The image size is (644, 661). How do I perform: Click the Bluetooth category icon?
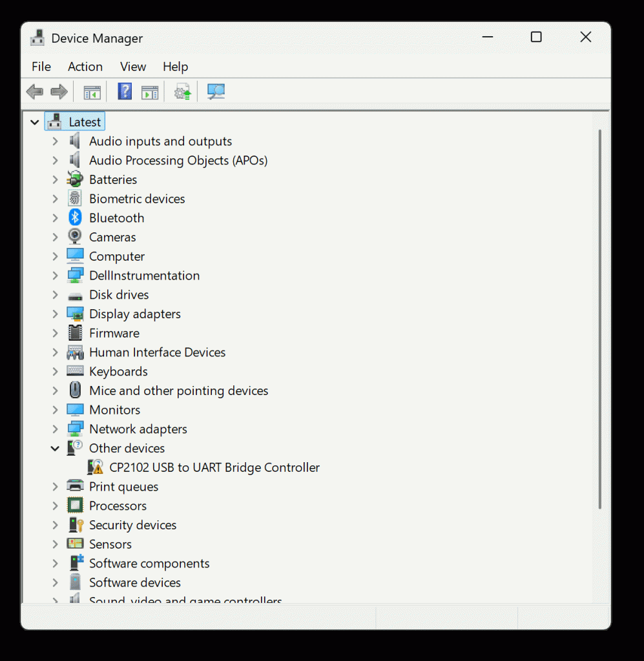(76, 218)
